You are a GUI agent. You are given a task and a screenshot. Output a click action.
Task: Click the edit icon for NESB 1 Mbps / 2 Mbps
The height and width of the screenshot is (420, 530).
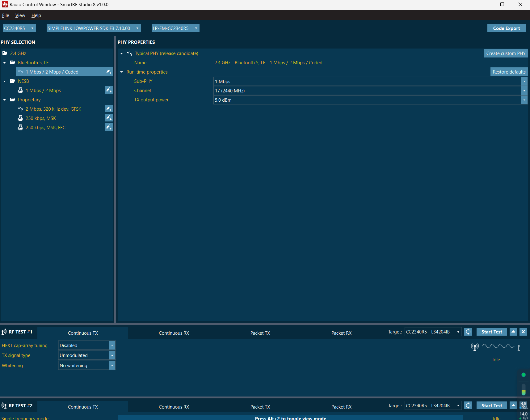[x=109, y=90]
